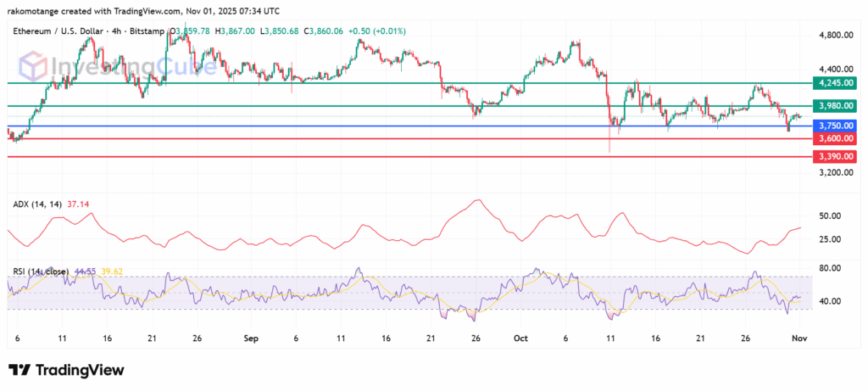Select the green 3,980.00 price label
The width and height of the screenshot is (868, 392).
pyautogui.click(x=832, y=106)
